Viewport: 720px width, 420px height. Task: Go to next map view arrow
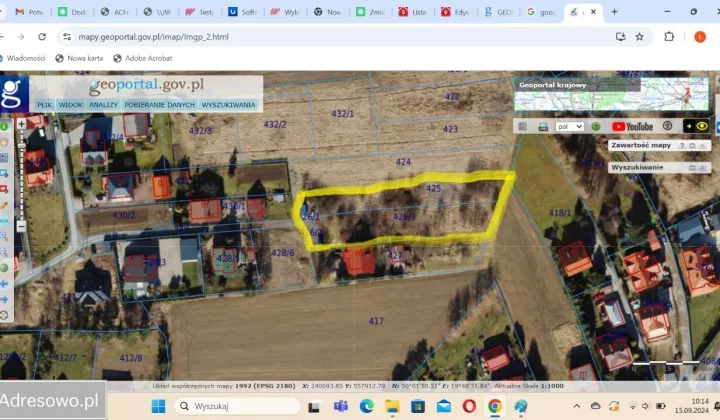[x=4, y=299]
